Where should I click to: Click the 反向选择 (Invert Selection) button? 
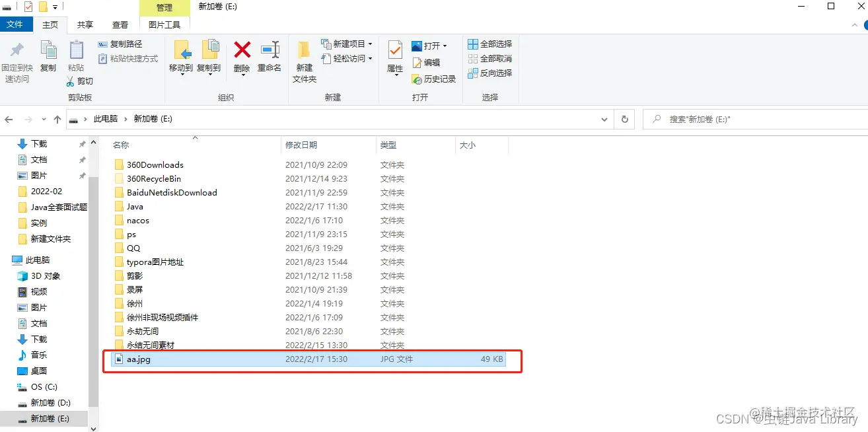[489, 73]
